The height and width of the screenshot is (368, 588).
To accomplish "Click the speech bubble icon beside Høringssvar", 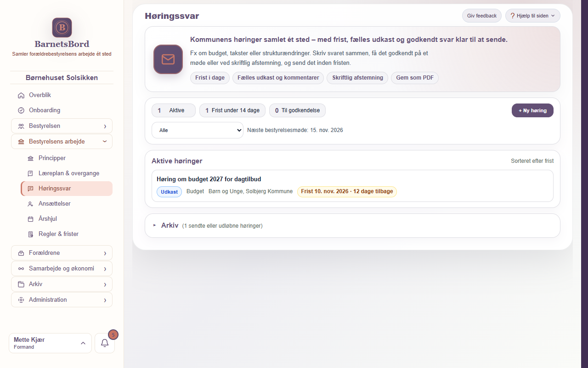I will click(x=31, y=189).
